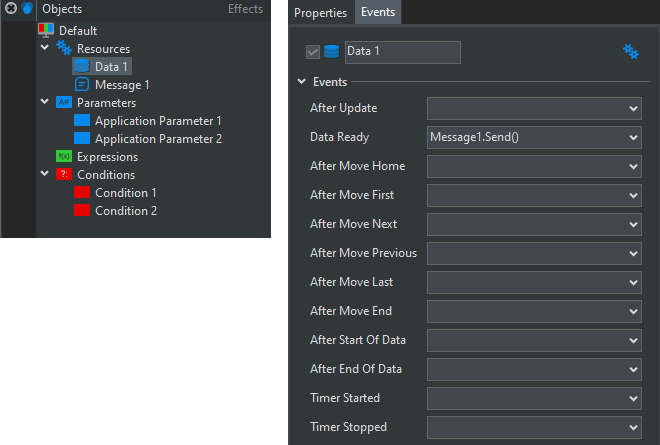The image size is (660, 445).
Task: Click the green Expressions f(x) icon
Action: click(64, 157)
